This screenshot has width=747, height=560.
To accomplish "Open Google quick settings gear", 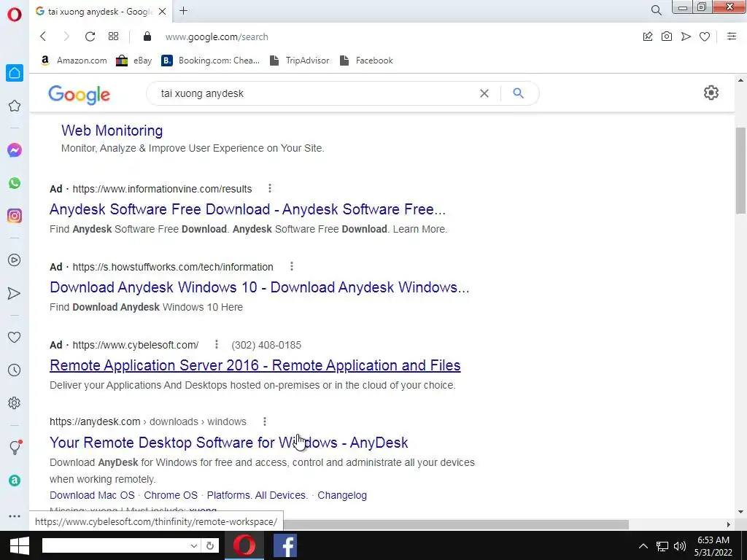I will click(711, 93).
